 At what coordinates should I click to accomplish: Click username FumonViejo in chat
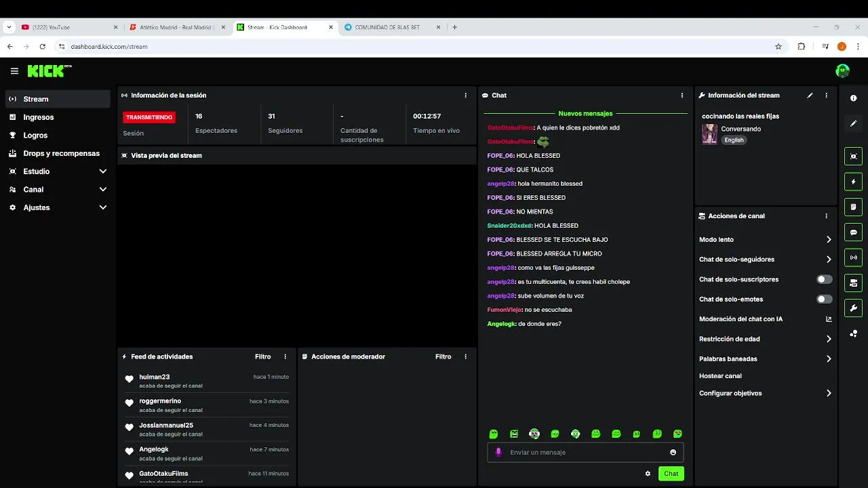(505, 310)
